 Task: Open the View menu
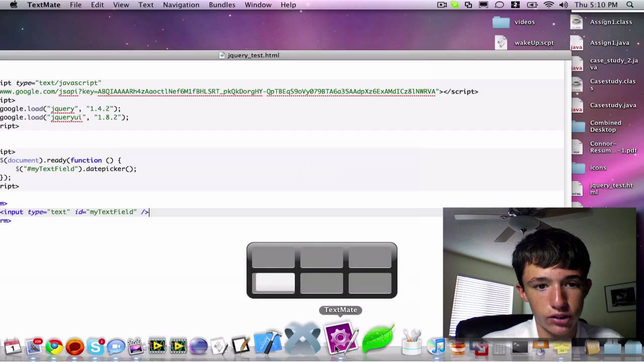coord(121,5)
